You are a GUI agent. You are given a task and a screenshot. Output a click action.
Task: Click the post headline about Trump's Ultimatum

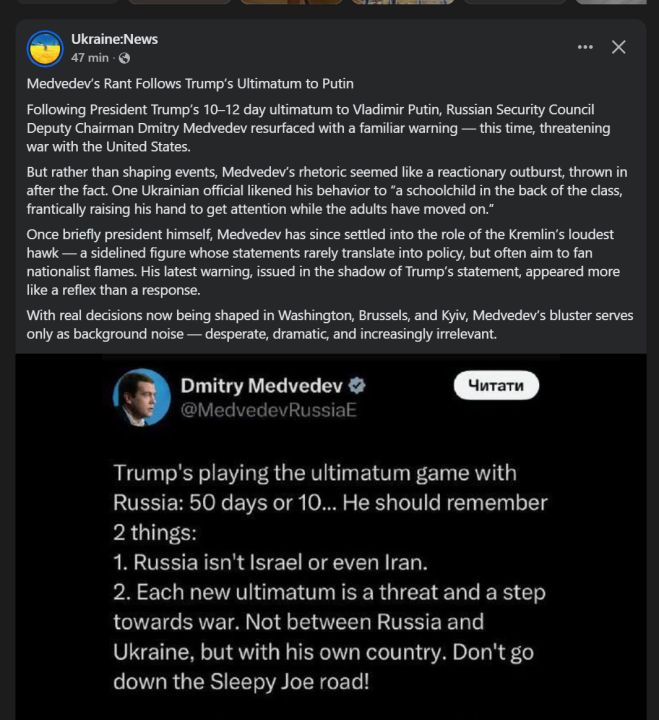click(190, 83)
